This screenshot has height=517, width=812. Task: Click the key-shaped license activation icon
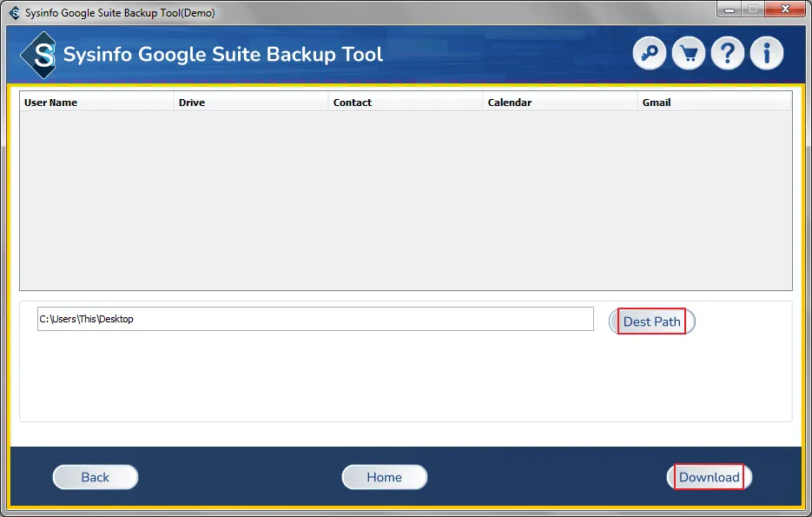click(650, 54)
